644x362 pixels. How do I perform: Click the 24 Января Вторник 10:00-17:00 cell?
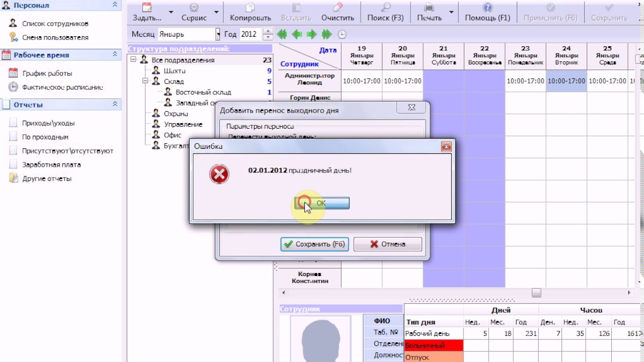point(567,81)
